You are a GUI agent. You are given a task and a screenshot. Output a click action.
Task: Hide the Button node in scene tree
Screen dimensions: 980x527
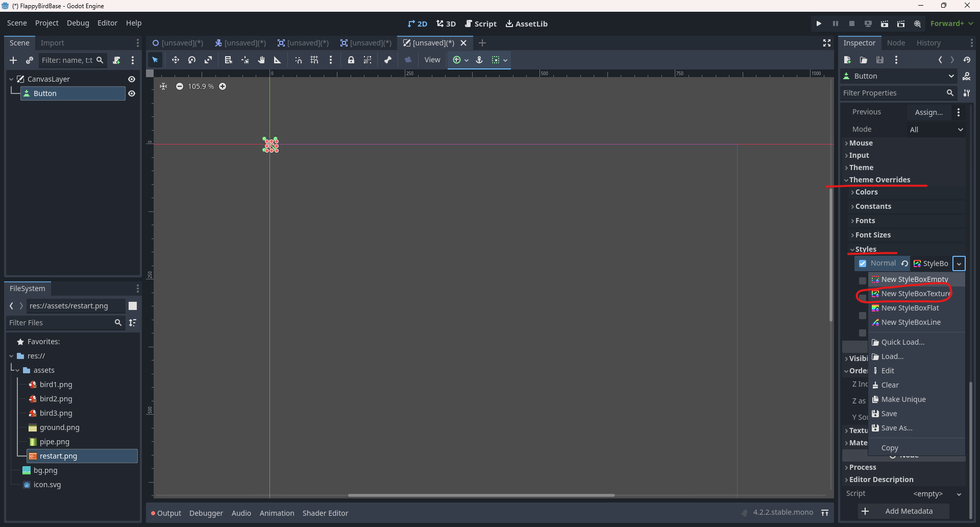point(132,93)
